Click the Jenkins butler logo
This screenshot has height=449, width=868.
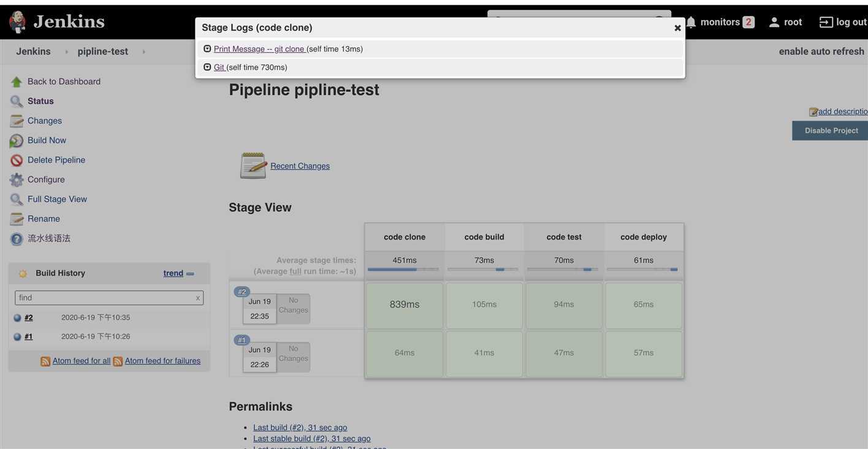[17, 22]
